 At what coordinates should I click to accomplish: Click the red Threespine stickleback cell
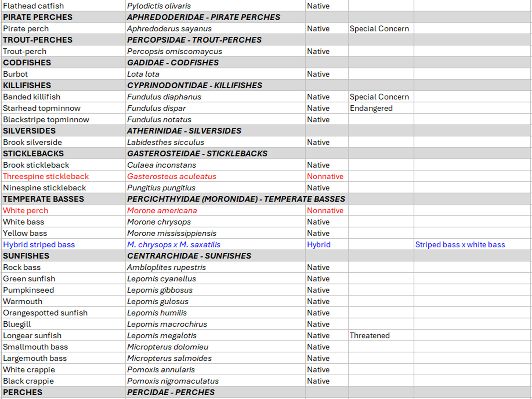pos(46,176)
